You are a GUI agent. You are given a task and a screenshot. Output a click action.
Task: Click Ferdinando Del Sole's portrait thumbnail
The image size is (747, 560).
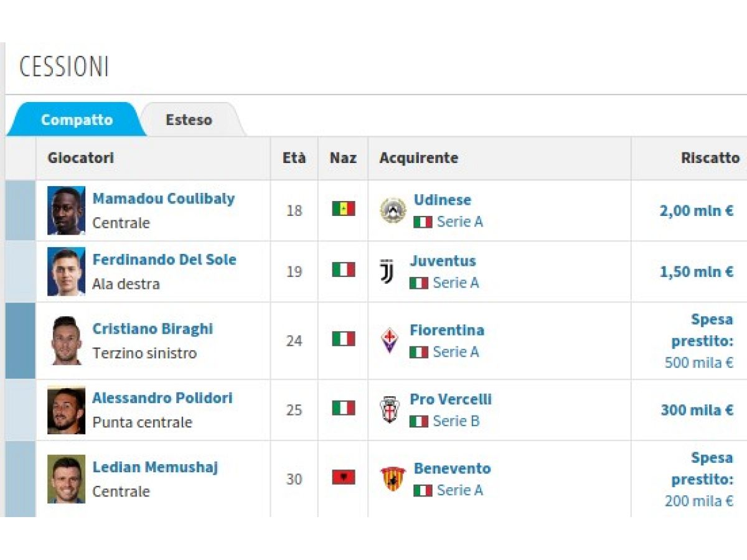coord(66,271)
